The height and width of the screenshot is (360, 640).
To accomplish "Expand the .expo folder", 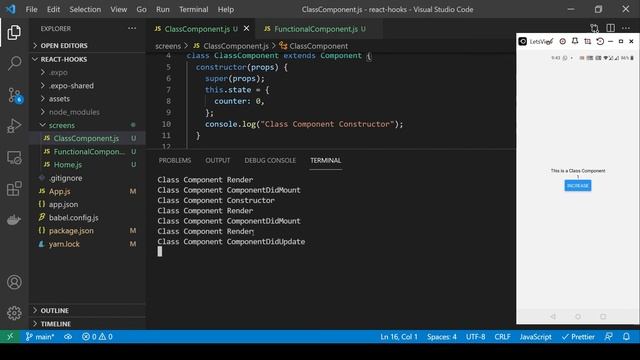I will (x=87, y=72).
